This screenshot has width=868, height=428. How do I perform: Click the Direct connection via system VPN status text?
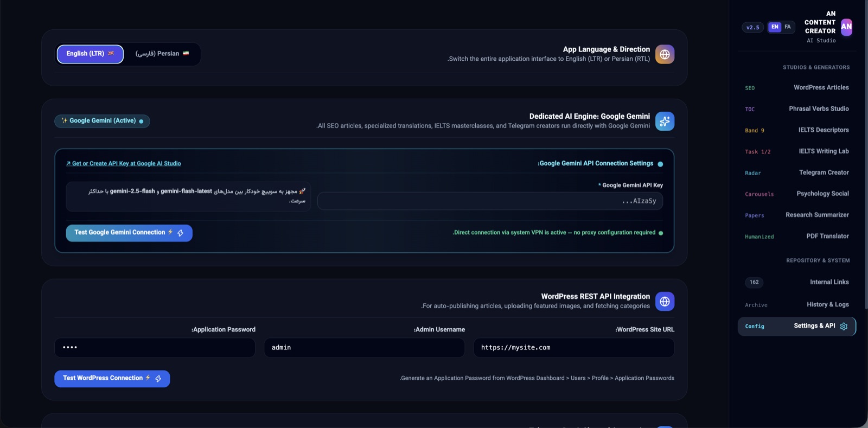(x=554, y=233)
